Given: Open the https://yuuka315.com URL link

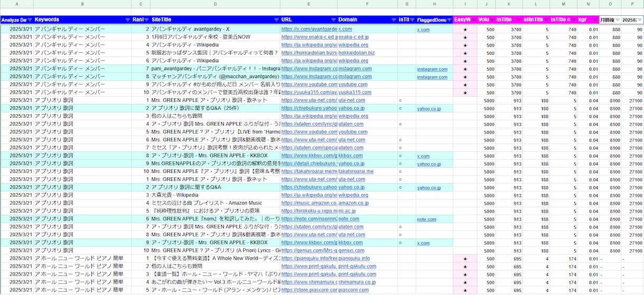Looking at the screenshot, I should pos(309,92).
